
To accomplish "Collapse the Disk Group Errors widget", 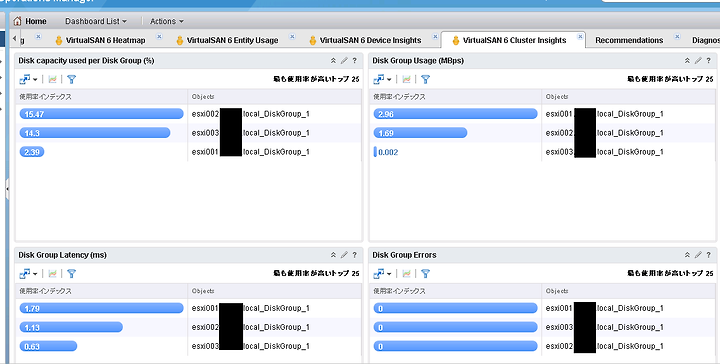I will (x=687, y=255).
